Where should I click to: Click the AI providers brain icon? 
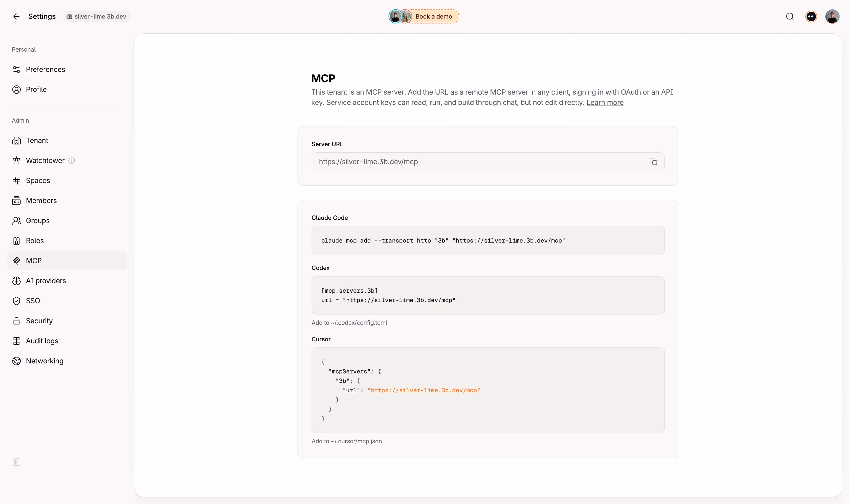tap(16, 281)
